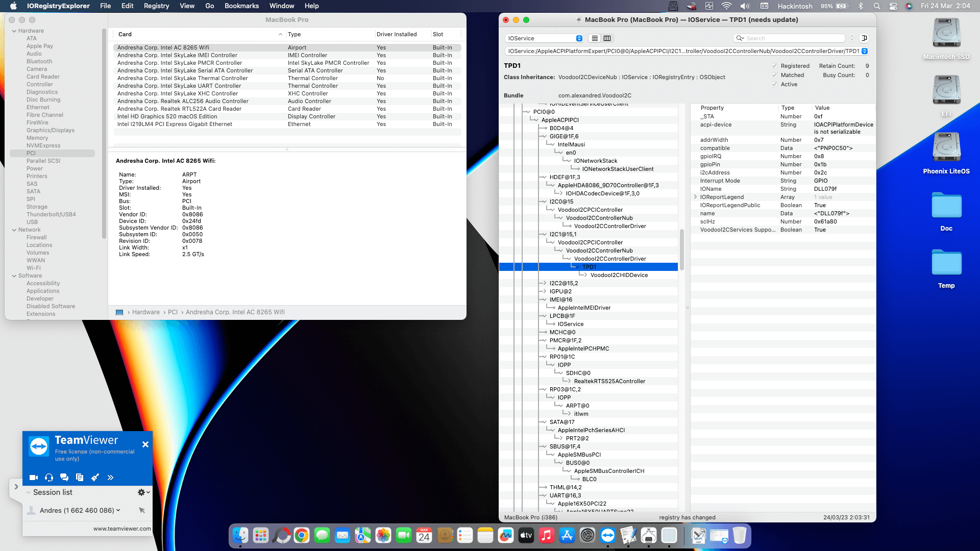Show more TeamViewer tools via double-chevron
Screen dimensions: 980x551
point(110,478)
